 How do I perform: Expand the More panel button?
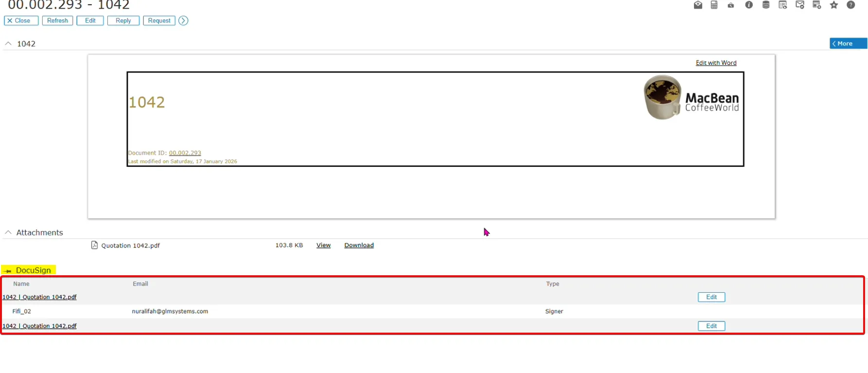pyautogui.click(x=848, y=43)
